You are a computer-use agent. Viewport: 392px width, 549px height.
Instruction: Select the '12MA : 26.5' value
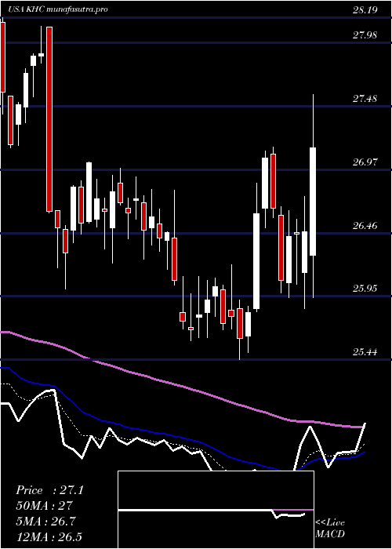[x=49, y=536]
